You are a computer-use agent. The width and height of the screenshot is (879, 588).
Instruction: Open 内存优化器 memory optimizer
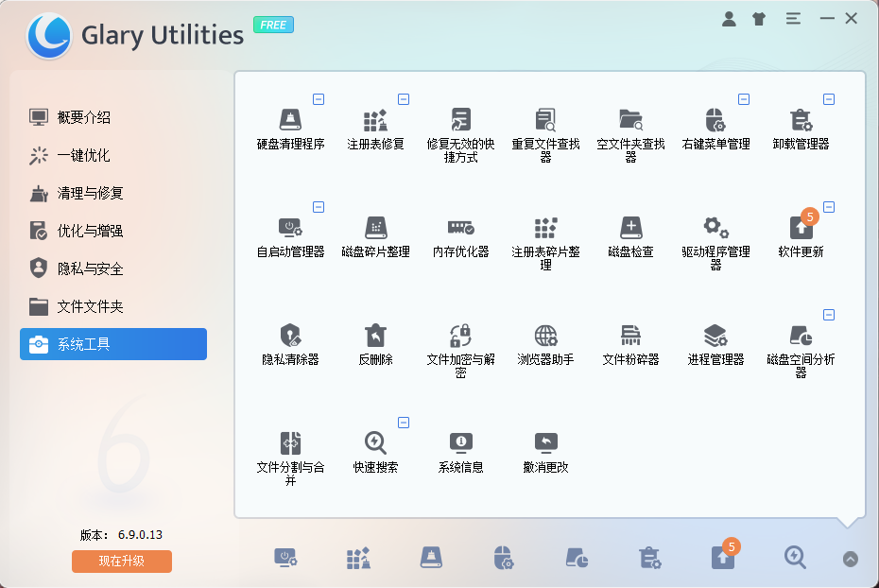461,237
